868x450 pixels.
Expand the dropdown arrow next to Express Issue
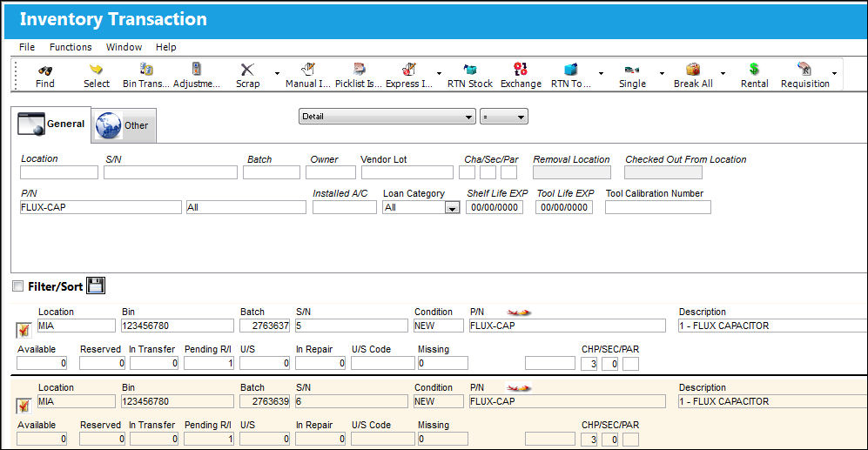tap(439, 74)
